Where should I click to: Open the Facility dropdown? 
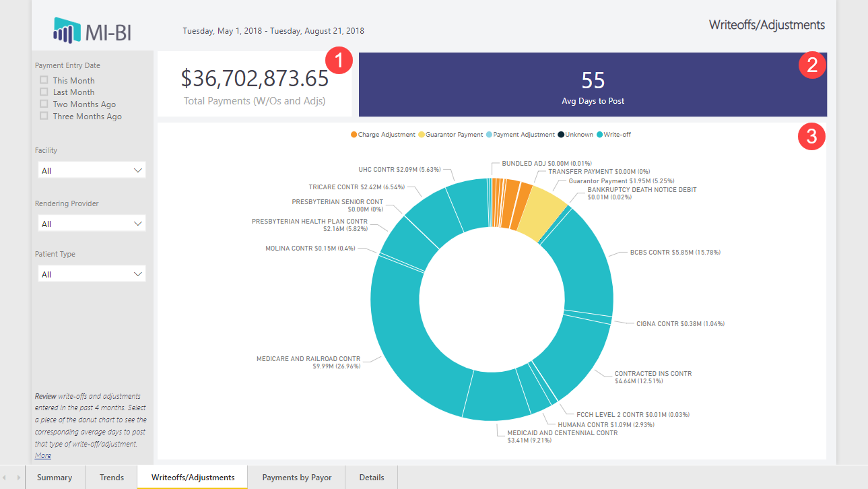[92, 170]
